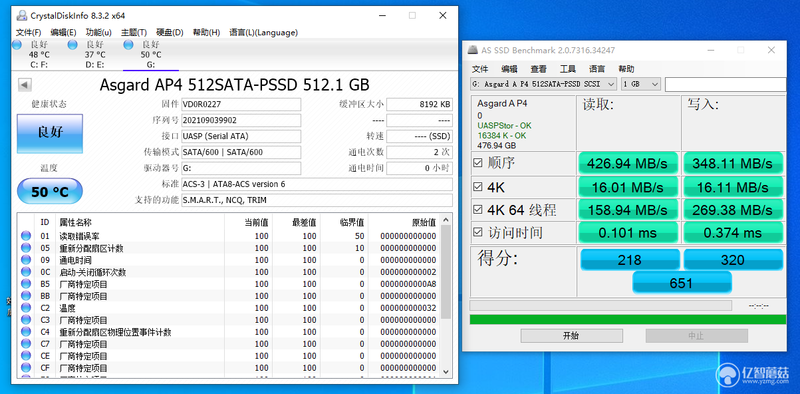
Task: Click the SMART list vertical scrollbar thumb
Action: tap(446, 272)
